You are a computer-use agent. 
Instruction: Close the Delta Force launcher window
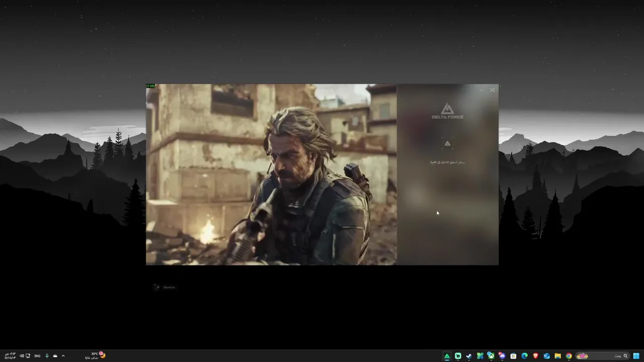492,90
